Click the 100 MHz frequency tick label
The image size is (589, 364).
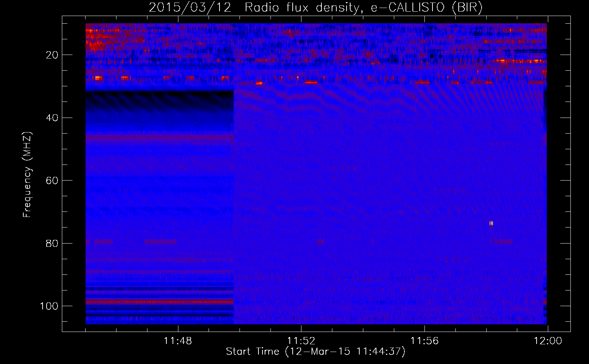[49, 306]
